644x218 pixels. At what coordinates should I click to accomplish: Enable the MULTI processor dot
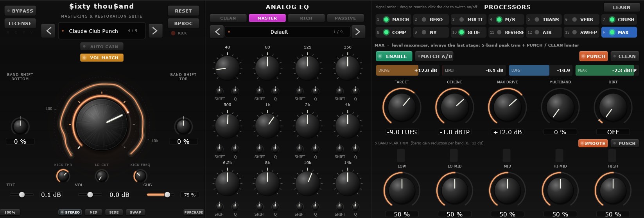(x=461, y=20)
